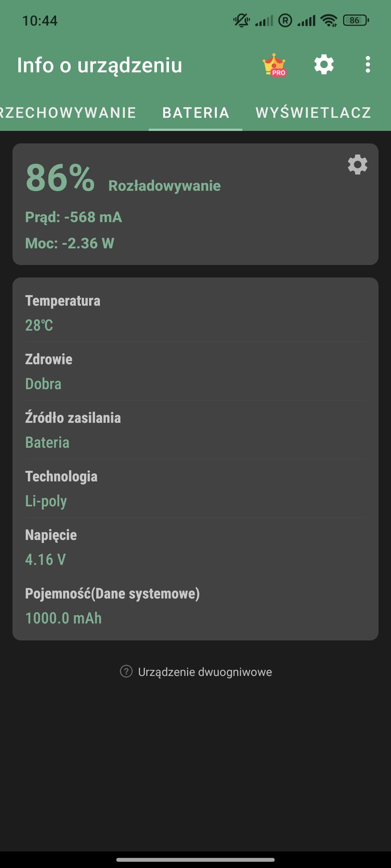Tap the battery indicator in status bar

355,20
